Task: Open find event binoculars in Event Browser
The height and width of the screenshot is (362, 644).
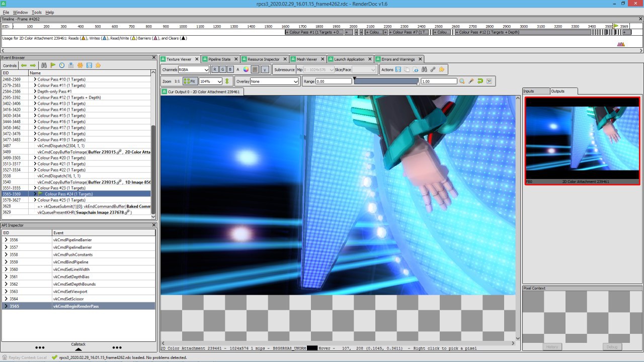Action: [x=44, y=65]
